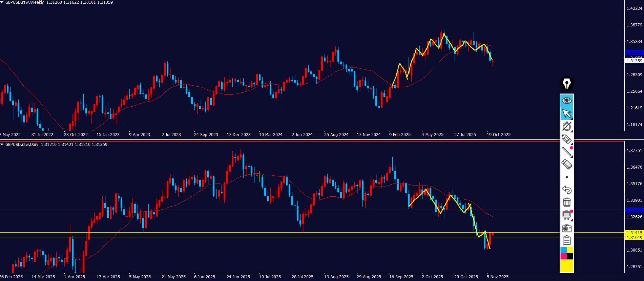The height and width of the screenshot is (281, 644).
Task: Open the whiteboard easel tool
Action: (x=567, y=215)
